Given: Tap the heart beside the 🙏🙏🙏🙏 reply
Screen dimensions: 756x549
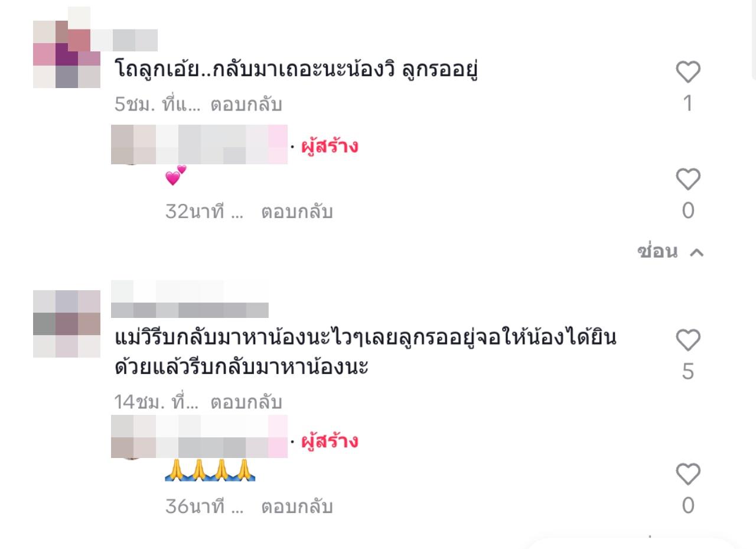Looking at the screenshot, I should [687, 475].
